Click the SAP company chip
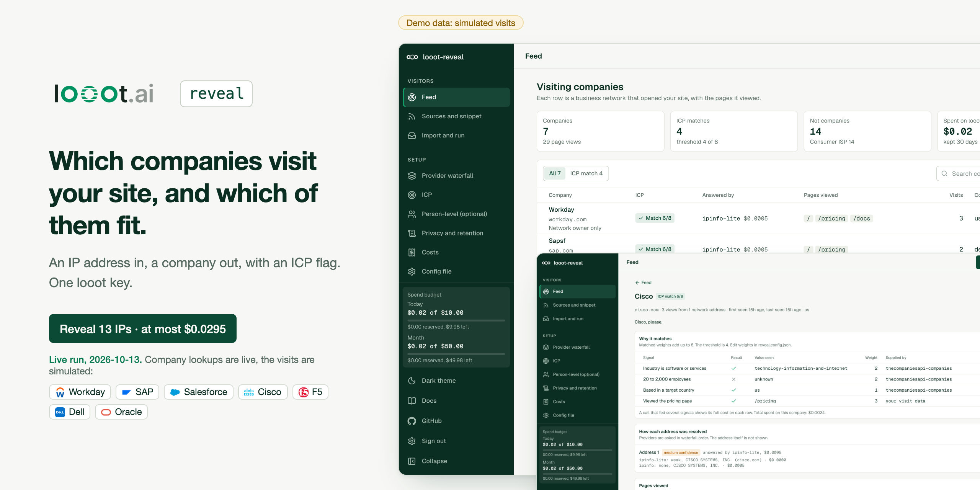The height and width of the screenshot is (490, 980). 137,392
